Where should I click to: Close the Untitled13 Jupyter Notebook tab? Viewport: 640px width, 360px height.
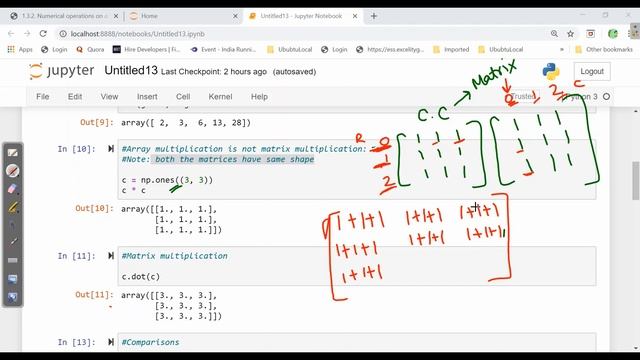click(x=355, y=16)
